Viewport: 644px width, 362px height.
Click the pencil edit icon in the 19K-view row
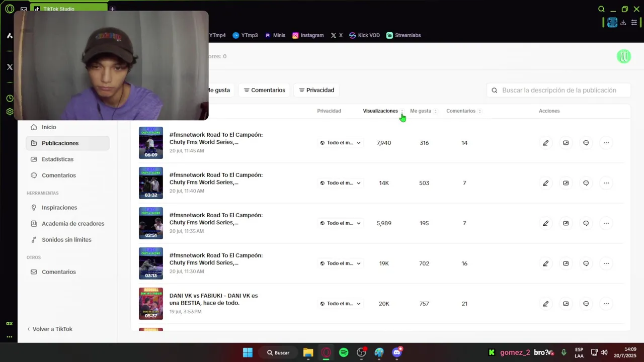point(545,263)
